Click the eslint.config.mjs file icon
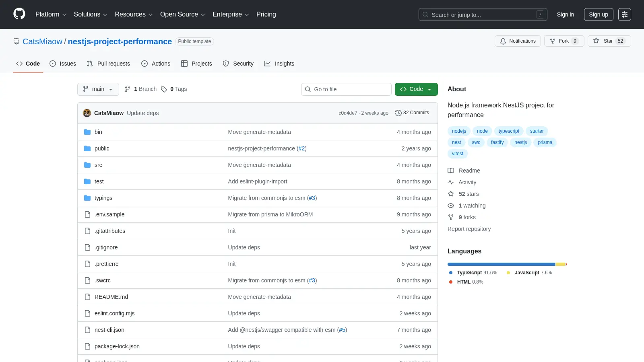This screenshot has height=362, width=644. click(87, 313)
